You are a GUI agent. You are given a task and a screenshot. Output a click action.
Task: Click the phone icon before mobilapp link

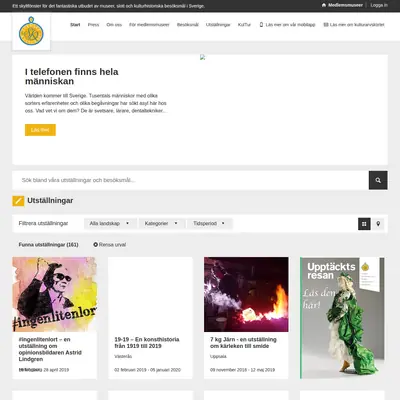[x=261, y=25]
